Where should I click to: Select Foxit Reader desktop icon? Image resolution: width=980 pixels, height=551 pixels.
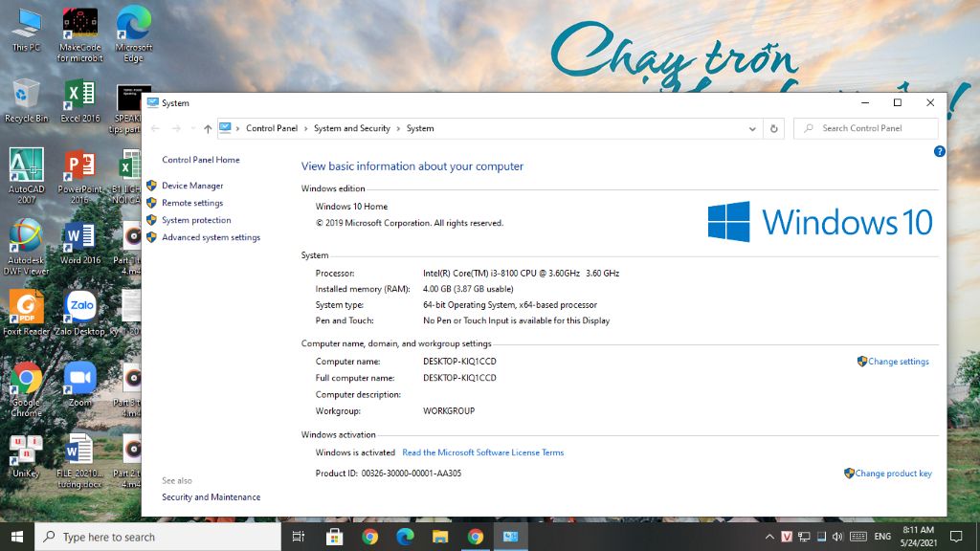pos(26,314)
